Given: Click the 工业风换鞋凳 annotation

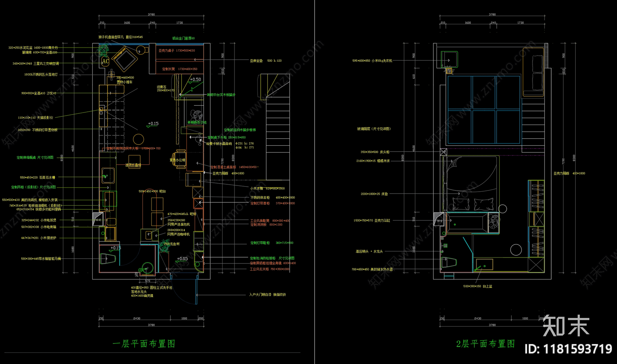Looking at the screenshot, I should point(270,221).
